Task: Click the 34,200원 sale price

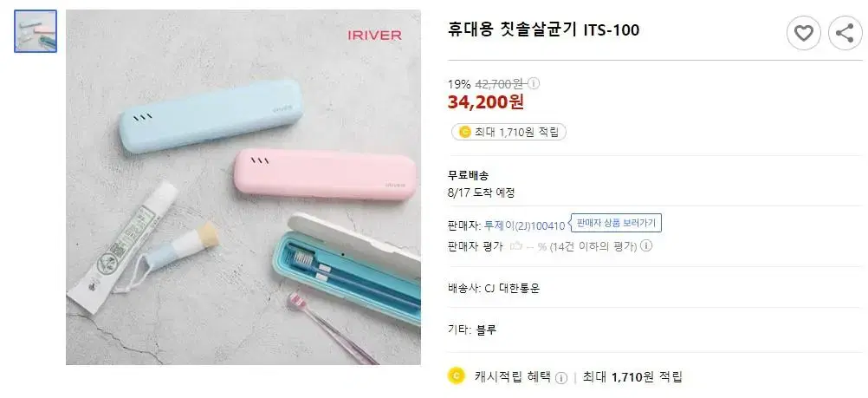Action: (485, 102)
